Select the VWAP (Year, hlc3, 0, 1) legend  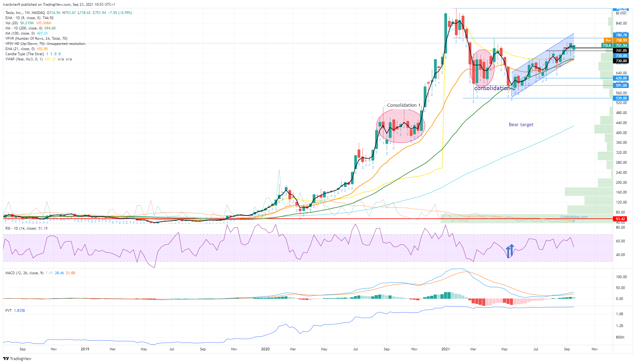39,59
